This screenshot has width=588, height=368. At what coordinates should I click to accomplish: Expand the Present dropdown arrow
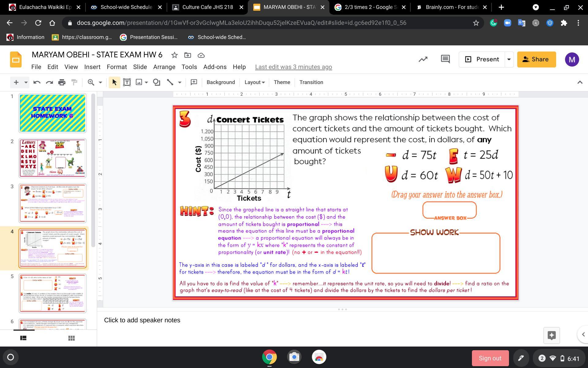coord(509,59)
